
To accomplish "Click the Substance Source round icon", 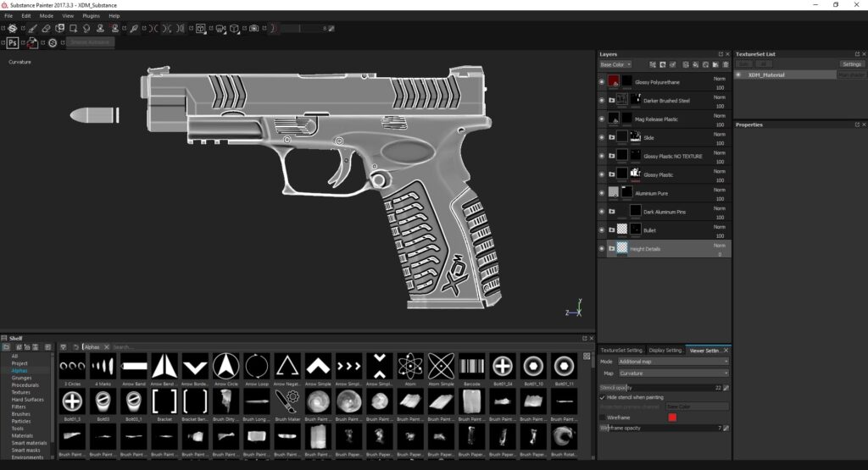I will coord(53,42).
